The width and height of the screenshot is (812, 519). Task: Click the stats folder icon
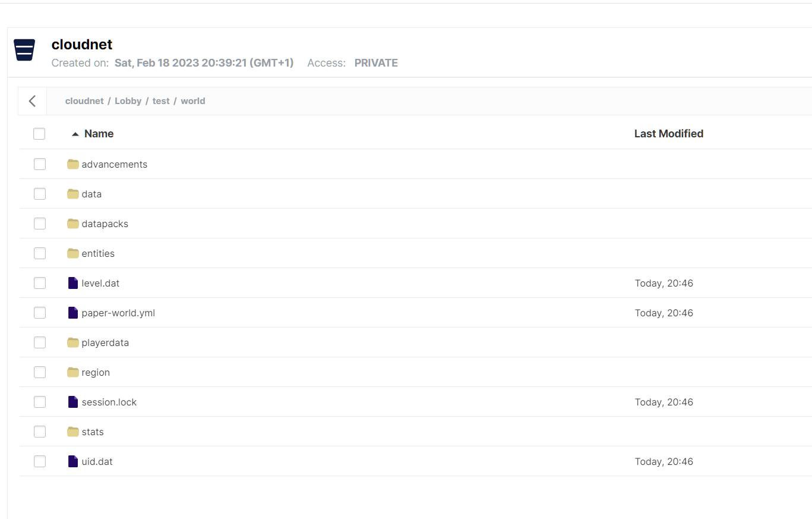73,432
